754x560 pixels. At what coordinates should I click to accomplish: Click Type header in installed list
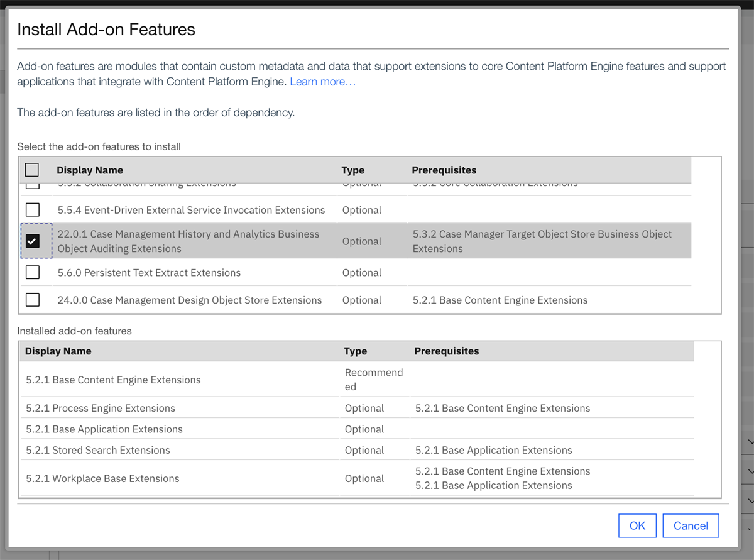coord(356,351)
